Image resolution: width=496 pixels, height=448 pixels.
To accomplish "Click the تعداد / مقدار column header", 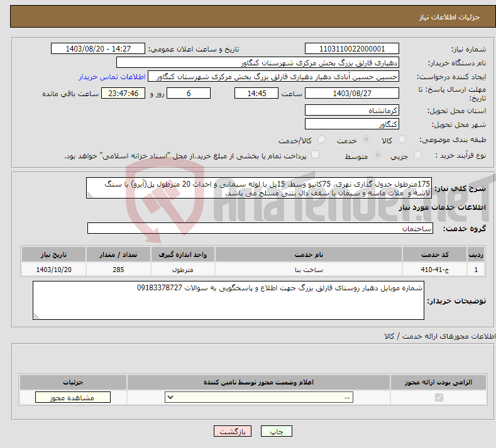I will tap(118, 254).
